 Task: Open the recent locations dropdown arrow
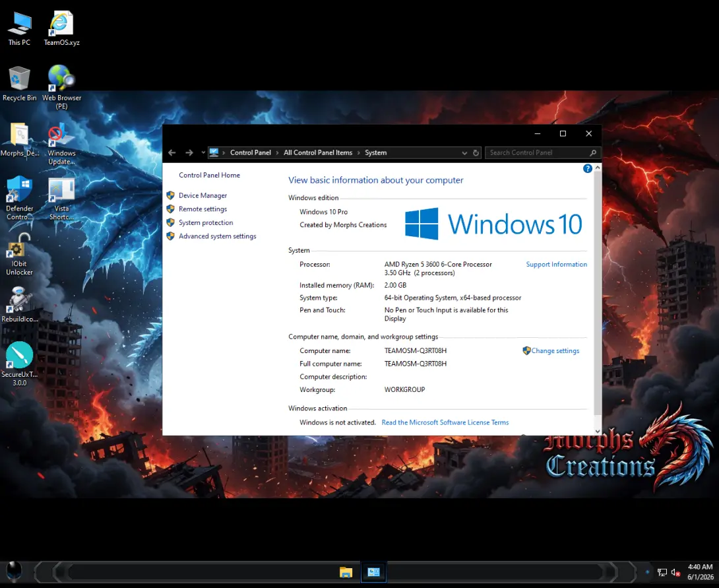tap(203, 152)
